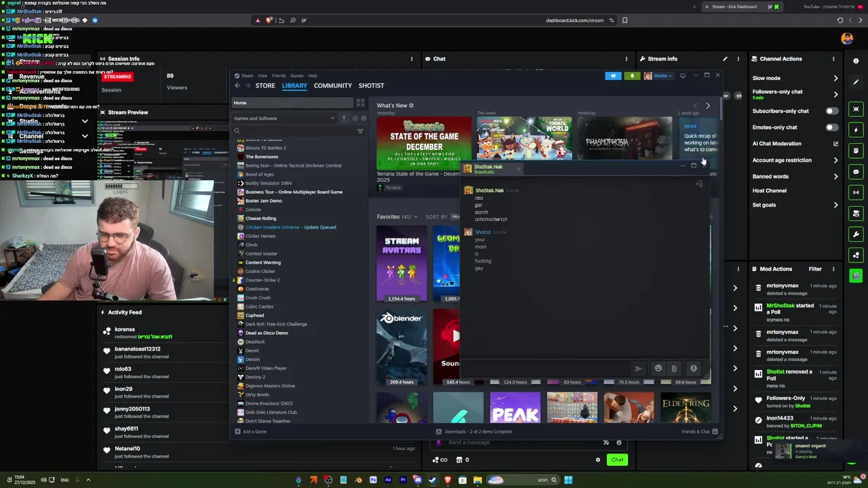Toggle Subscribers-only chat switch
Image resolution: width=868 pixels, height=488 pixels.
pos(831,110)
